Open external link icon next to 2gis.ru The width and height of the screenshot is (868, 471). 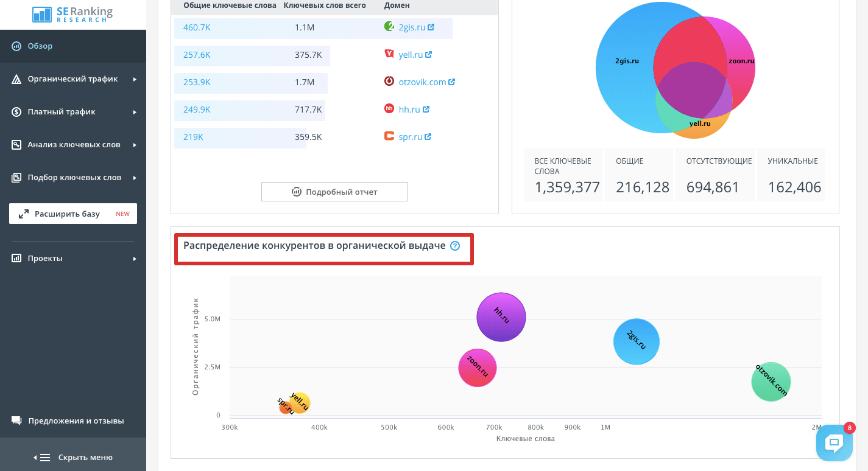click(x=431, y=27)
